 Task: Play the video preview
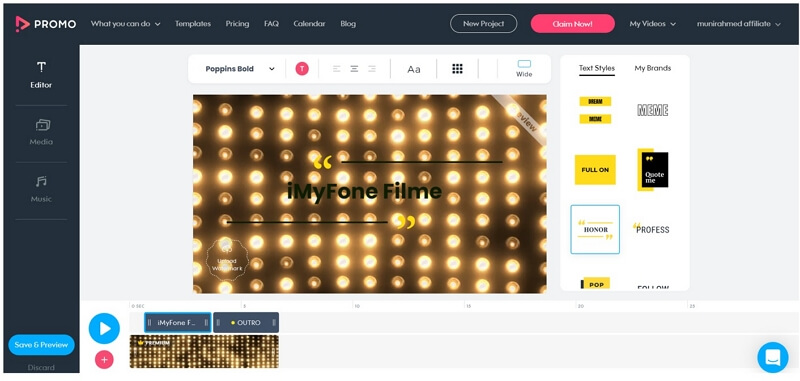tap(104, 328)
